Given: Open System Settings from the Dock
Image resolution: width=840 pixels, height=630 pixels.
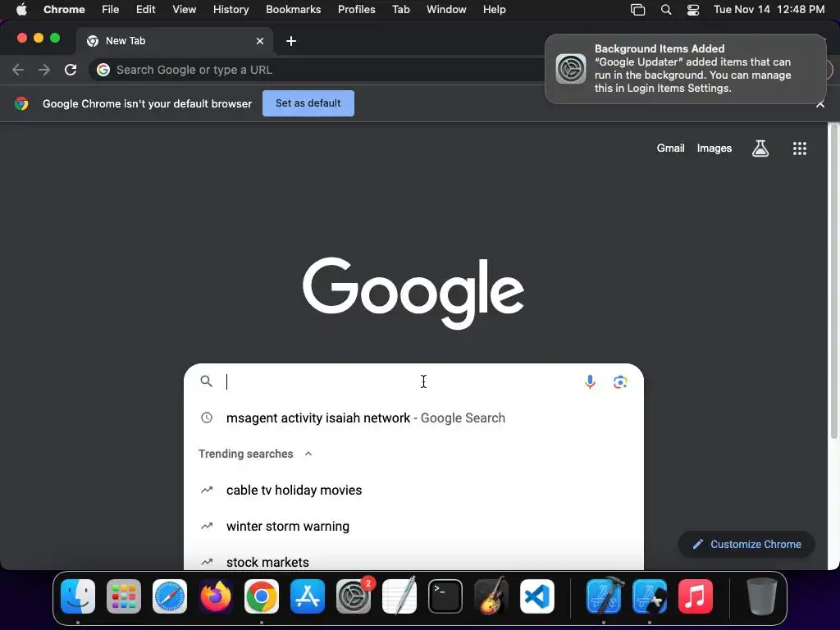Looking at the screenshot, I should (354, 596).
